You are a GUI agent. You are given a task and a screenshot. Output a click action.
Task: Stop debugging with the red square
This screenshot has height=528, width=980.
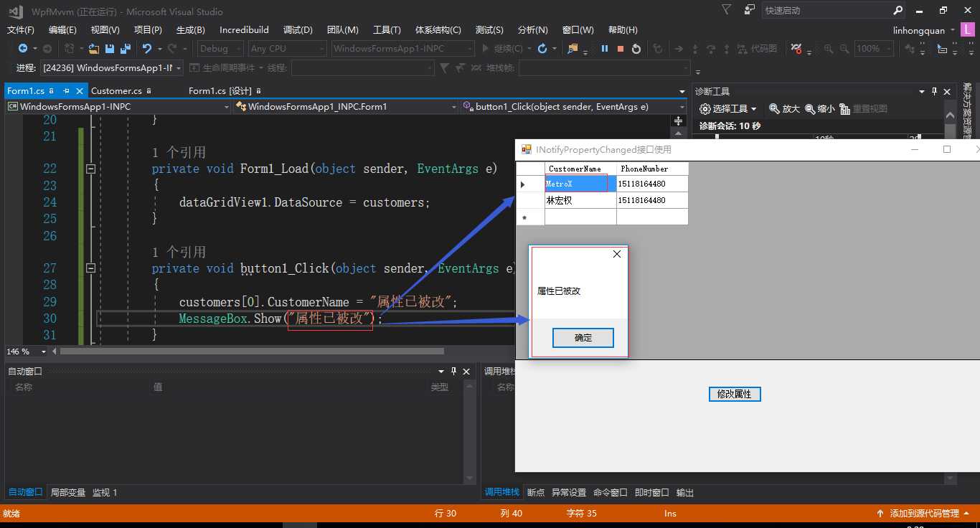(619, 49)
